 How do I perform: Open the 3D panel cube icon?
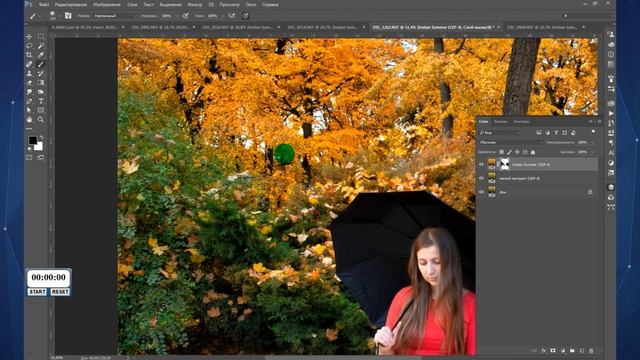point(611,187)
